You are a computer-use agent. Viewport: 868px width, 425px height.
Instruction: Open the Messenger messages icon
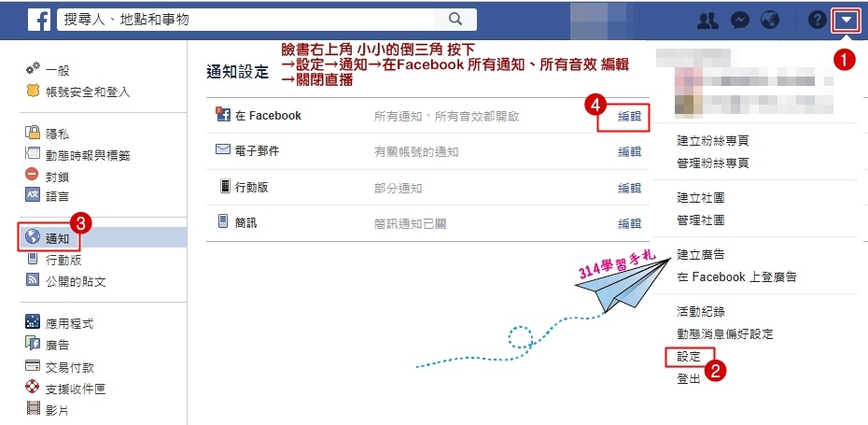[x=740, y=21]
